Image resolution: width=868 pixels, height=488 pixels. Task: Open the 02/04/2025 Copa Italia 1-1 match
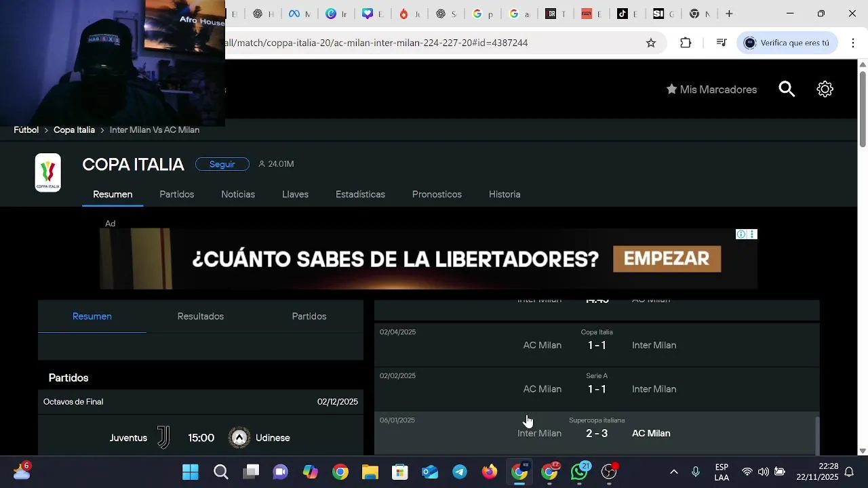point(597,345)
